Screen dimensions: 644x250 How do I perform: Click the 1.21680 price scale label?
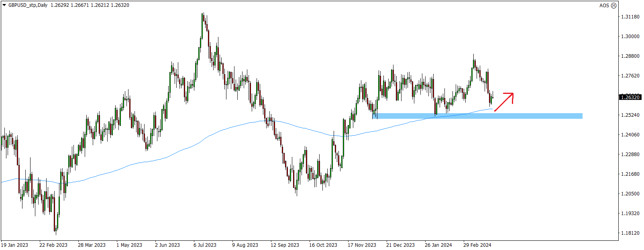pyautogui.click(x=630, y=174)
